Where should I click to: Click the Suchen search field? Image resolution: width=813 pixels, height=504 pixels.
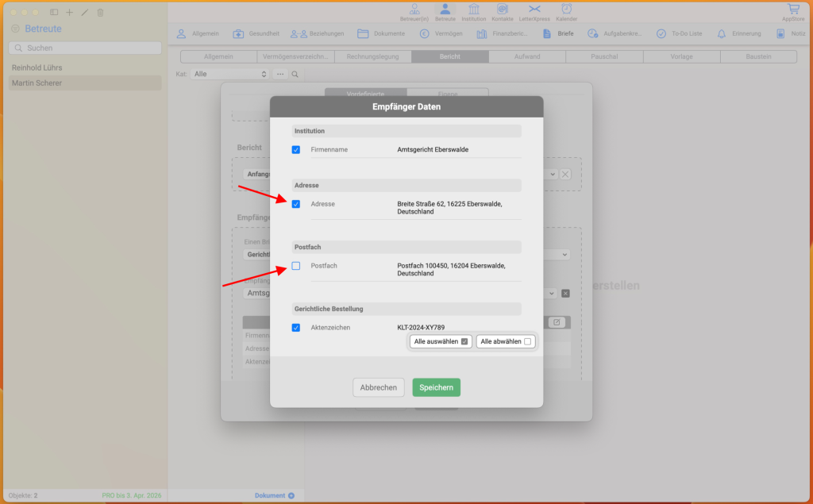(85, 48)
